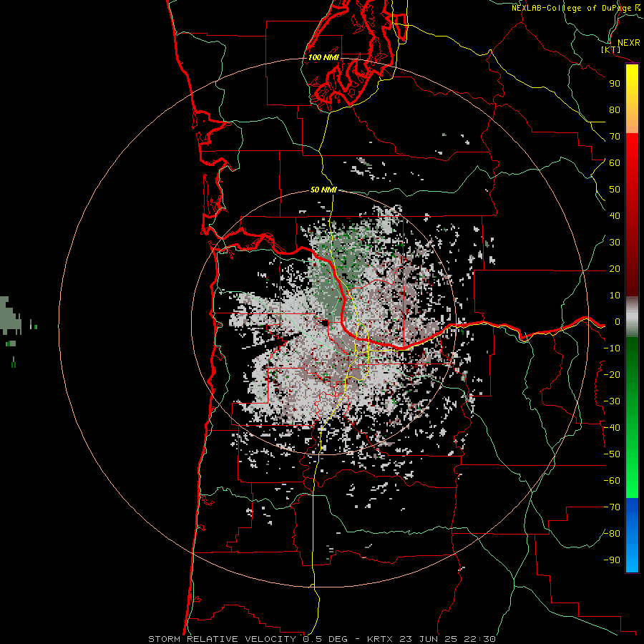Image resolution: width=644 pixels, height=644 pixels.
Task: Click the 10 value on the velocity scale
Action: [615, 296]
